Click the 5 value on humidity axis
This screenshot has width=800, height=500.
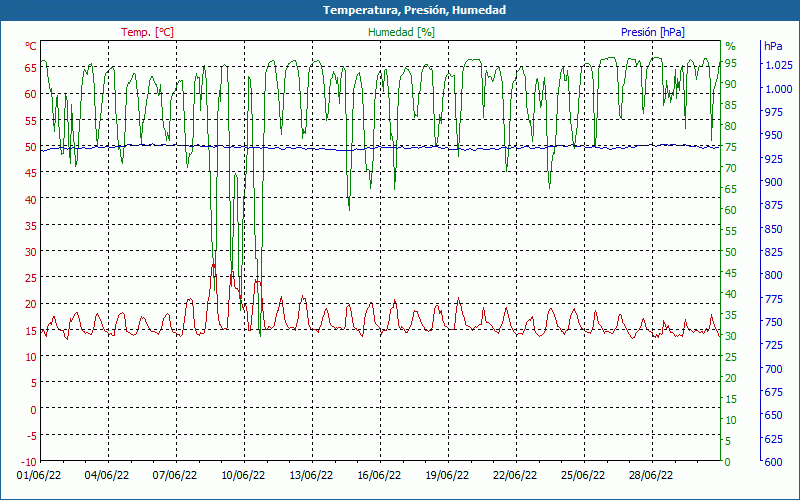coord(728,441)
